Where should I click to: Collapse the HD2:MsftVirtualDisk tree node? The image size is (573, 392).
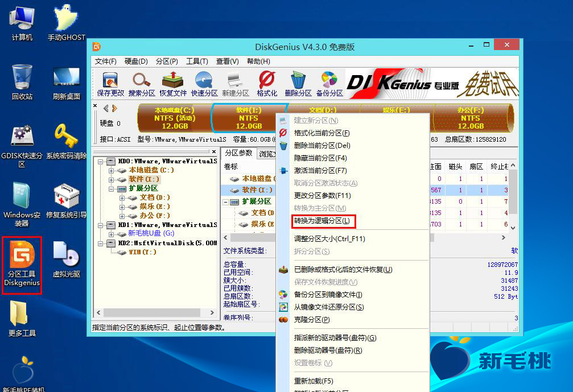tap(101, 243)
